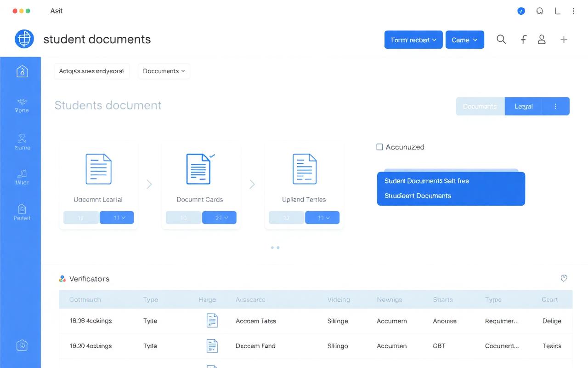Click the plus add icon

[x=564, y=40]
